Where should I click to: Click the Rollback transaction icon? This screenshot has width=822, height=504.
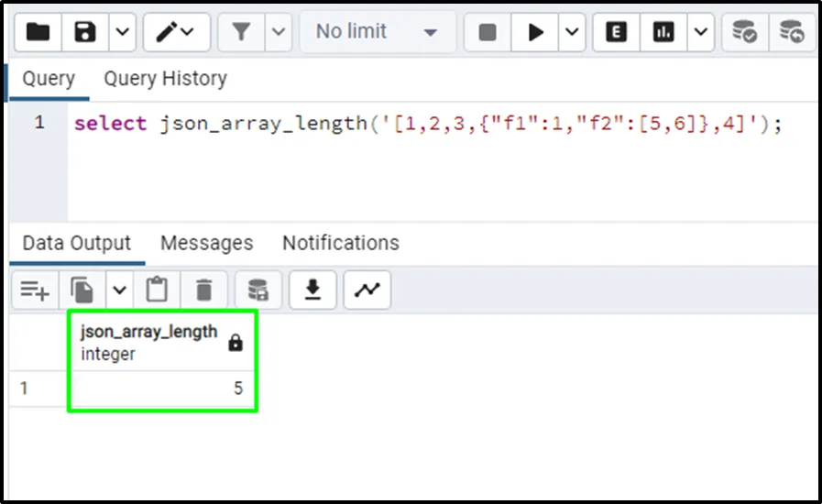tap(792, 32)
